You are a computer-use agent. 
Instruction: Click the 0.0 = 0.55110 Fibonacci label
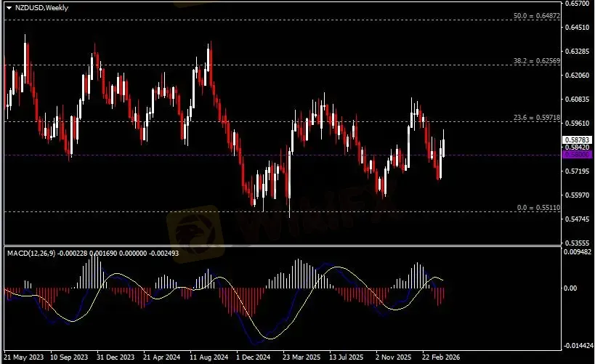[538, 208]
